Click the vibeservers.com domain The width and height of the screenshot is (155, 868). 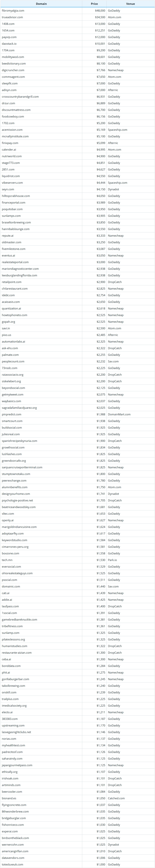pos(12,183)
